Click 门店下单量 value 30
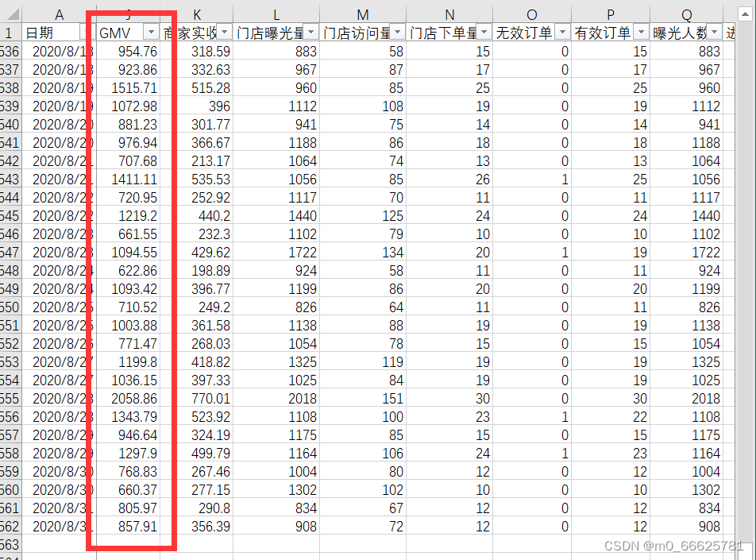This screenshot has width=756, height=560. [x=483, y=399]
